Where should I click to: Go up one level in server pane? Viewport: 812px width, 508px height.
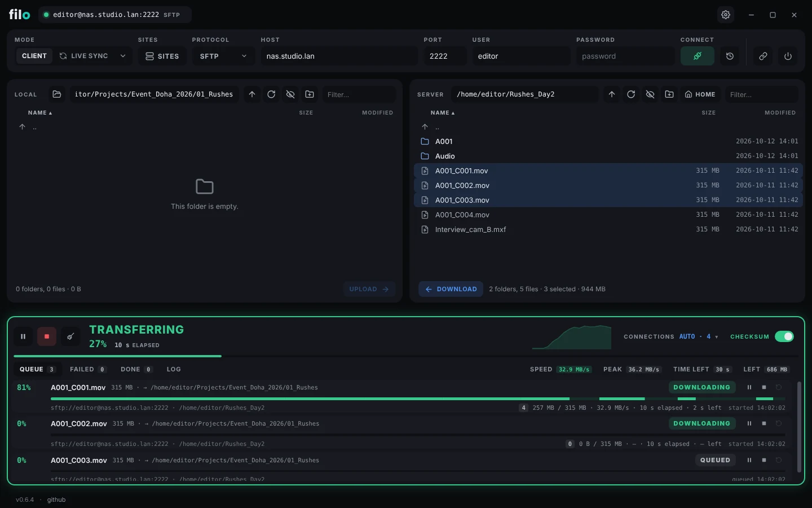[612, 94]
